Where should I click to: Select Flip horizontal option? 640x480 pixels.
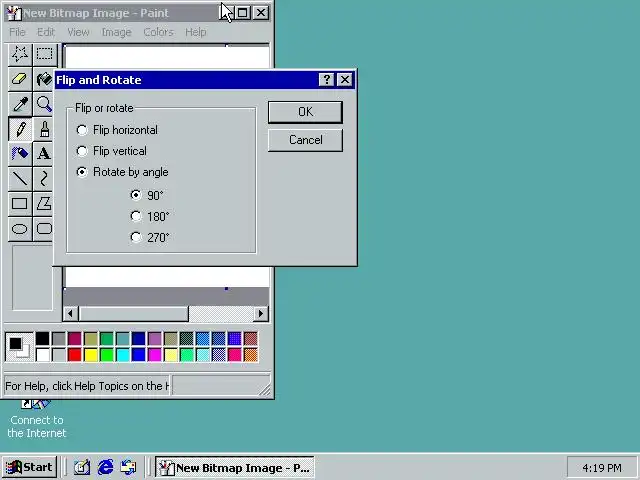tap(117, 130)
